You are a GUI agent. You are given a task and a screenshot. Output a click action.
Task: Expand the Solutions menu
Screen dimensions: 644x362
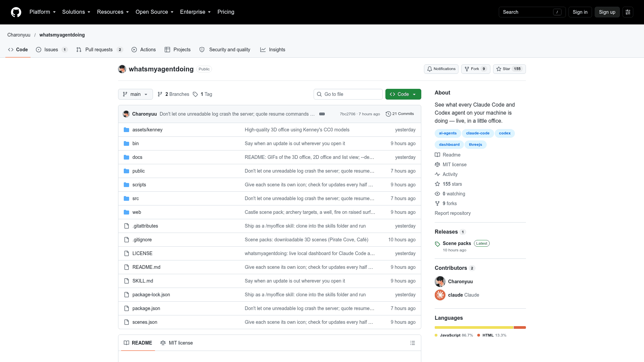[76, 12]
